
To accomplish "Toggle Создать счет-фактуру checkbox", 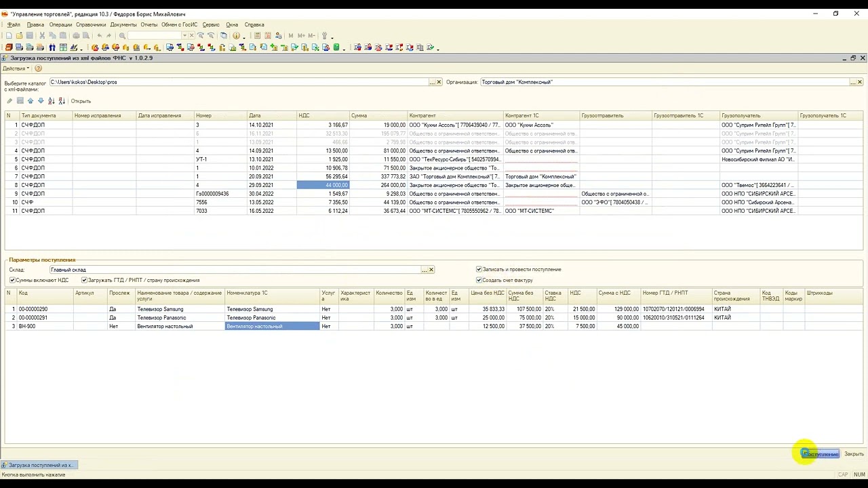I will (479, 280).
